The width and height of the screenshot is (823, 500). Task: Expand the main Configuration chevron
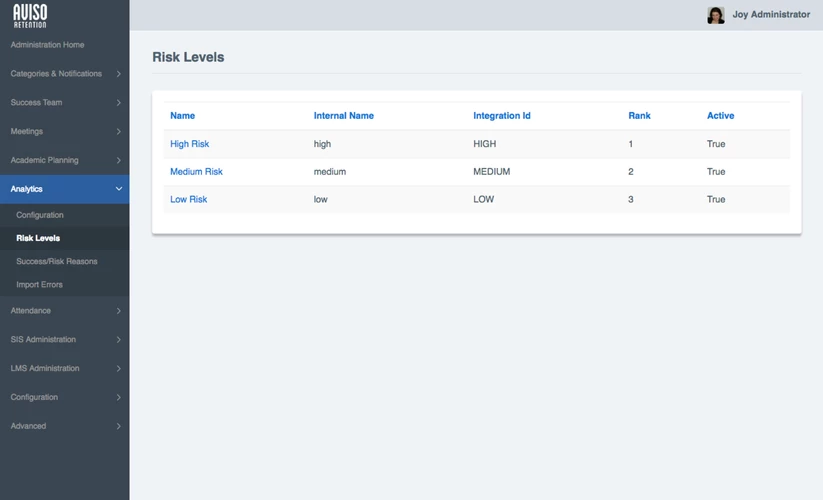[x=119, y=398]
